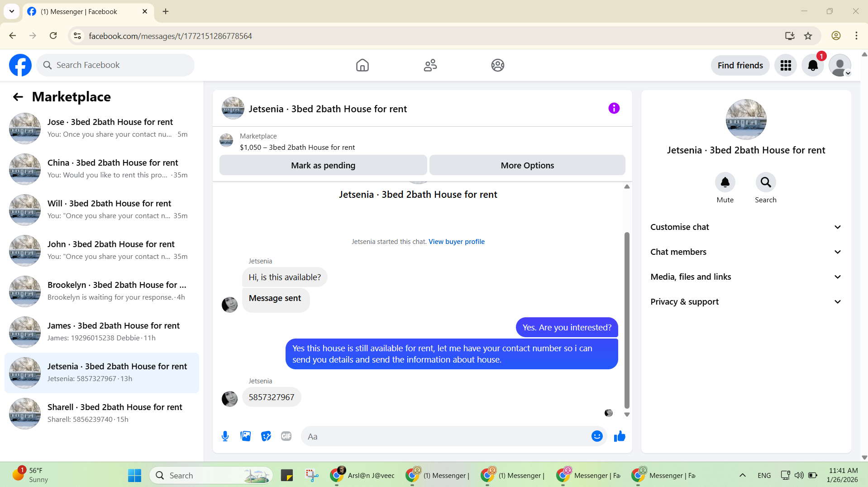This screenshot has height=487, width=868.
Task: Open the apps grid menu icon
Action: 786,66
